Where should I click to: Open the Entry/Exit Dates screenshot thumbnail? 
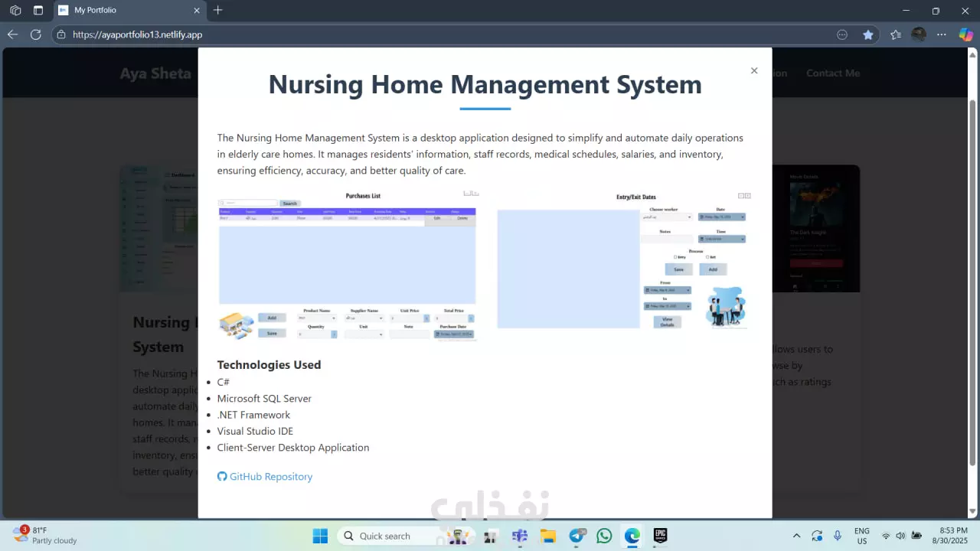tap(624, 260)
